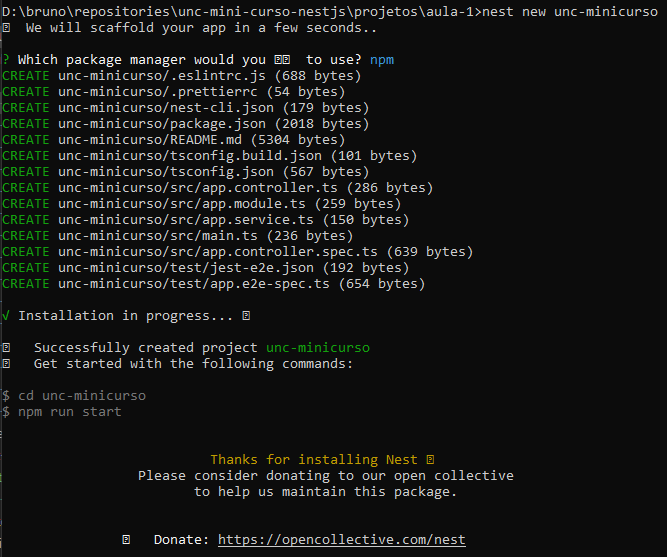Click the blue "npm" package manager answer
667x557 pixels.
(382, 60)
